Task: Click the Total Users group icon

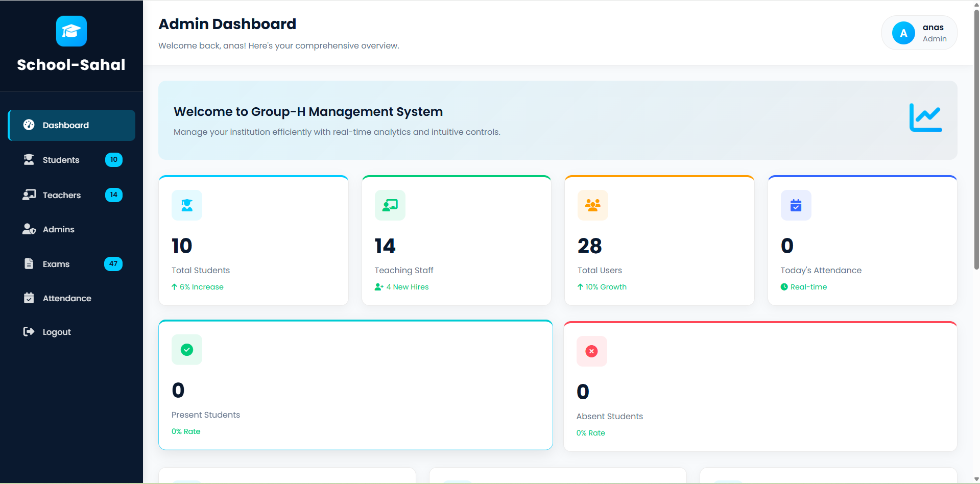Action: [x=592, y=205]
